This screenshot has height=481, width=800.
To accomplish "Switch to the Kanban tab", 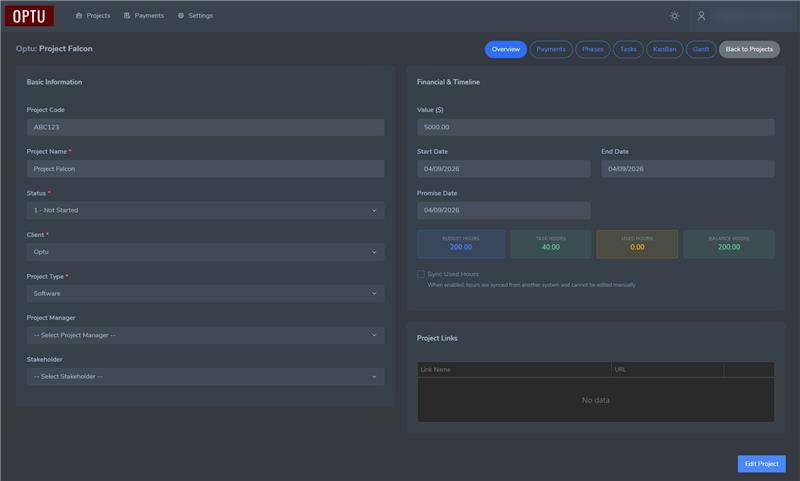I will tap(664, 49).
